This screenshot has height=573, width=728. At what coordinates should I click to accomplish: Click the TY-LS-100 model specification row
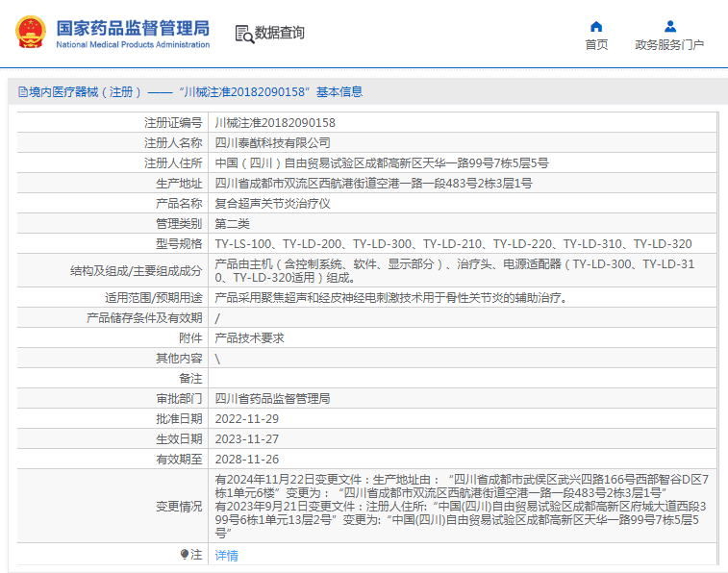tap(453, 243)
